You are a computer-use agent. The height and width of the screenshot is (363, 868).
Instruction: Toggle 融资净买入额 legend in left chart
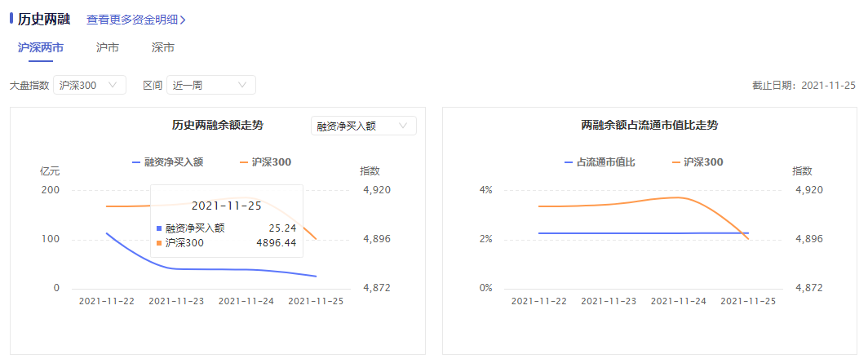point(168,162)
